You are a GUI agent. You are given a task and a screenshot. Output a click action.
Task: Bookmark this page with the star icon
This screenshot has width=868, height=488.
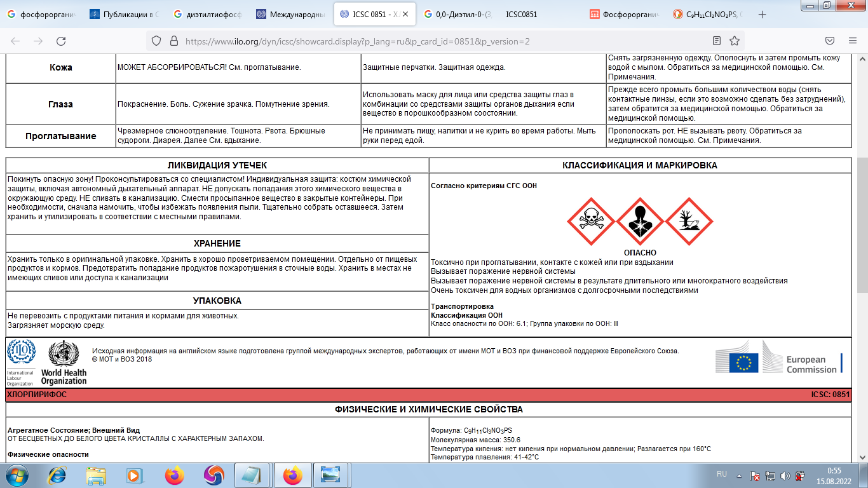click(x=735, y=41)
